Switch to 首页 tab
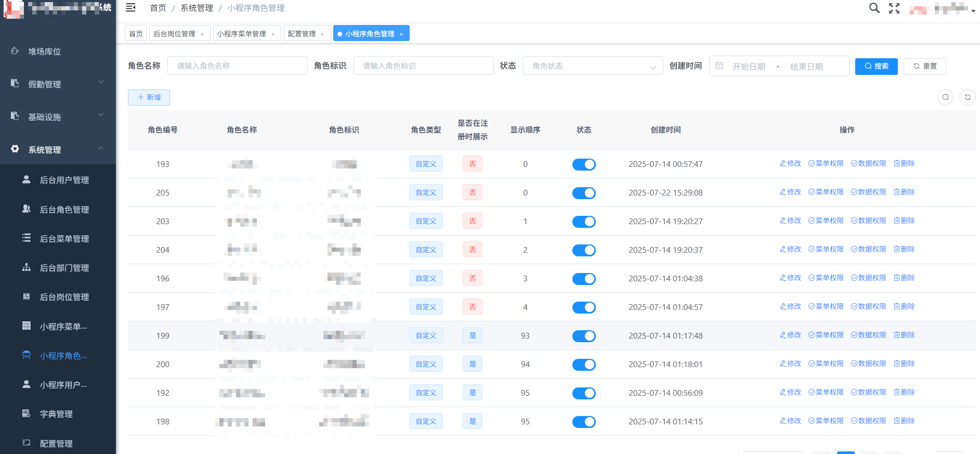Screen dimensions: 980x454 click(136, 33)
